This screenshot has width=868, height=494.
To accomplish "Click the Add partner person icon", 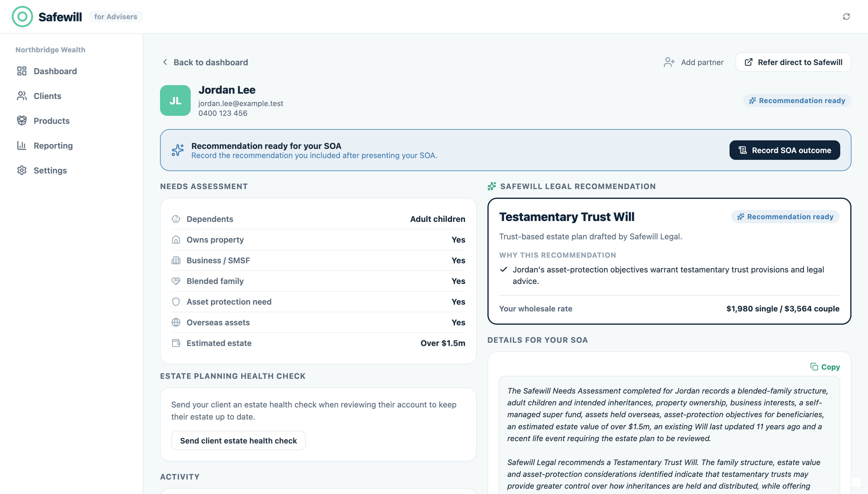I will click(x=669, y=62).
